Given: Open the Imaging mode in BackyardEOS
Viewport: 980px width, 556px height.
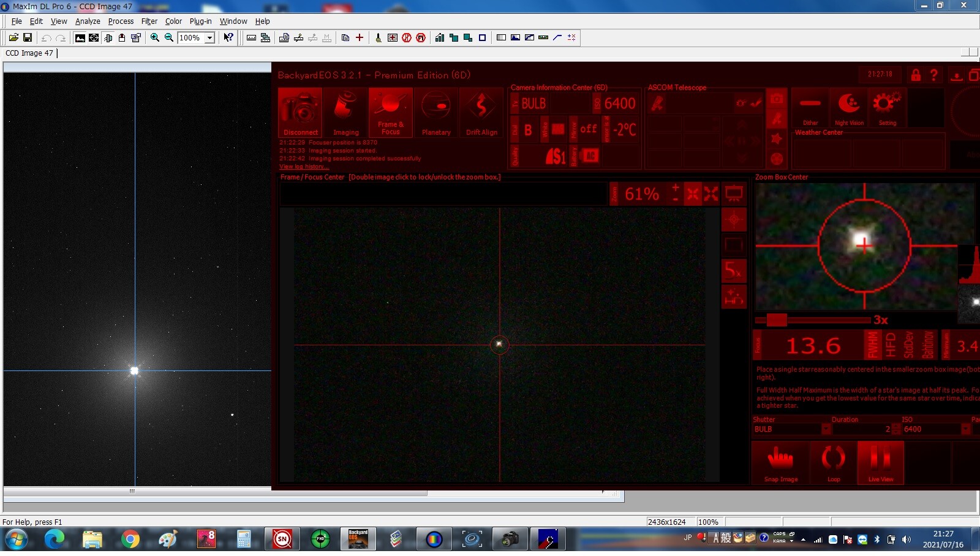Looking at the screenshot, I should click(345, 113).
